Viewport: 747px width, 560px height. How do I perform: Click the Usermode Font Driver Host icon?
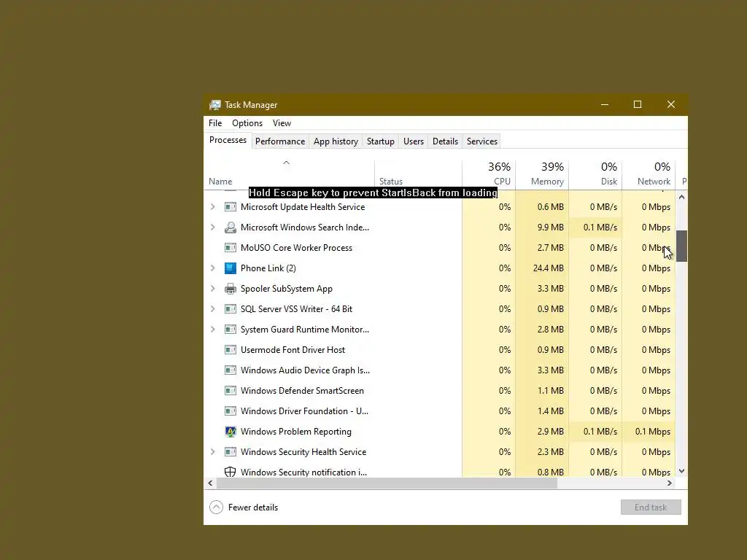(230, 350)
